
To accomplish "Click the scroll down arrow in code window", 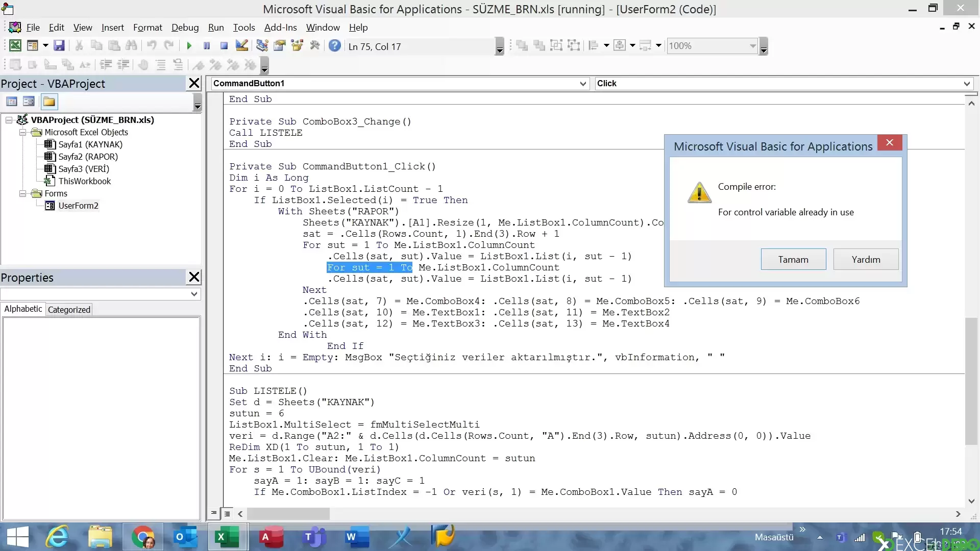I will pyautogui.click(x=971, y=501).
